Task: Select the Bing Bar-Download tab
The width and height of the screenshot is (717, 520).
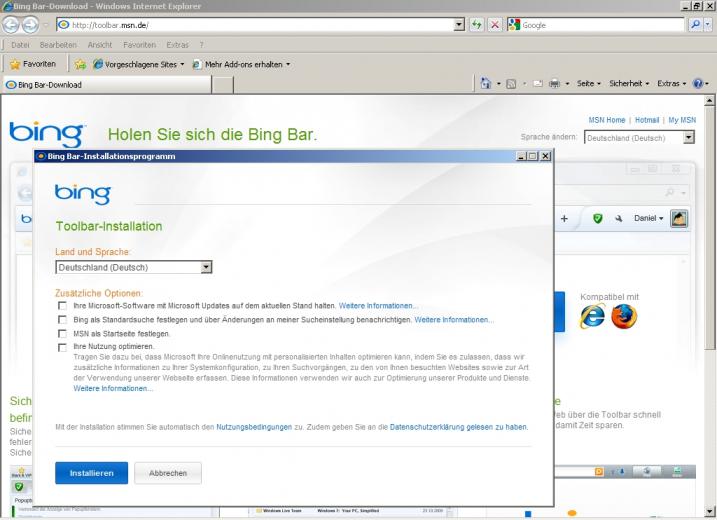Action: coord(107,85)
